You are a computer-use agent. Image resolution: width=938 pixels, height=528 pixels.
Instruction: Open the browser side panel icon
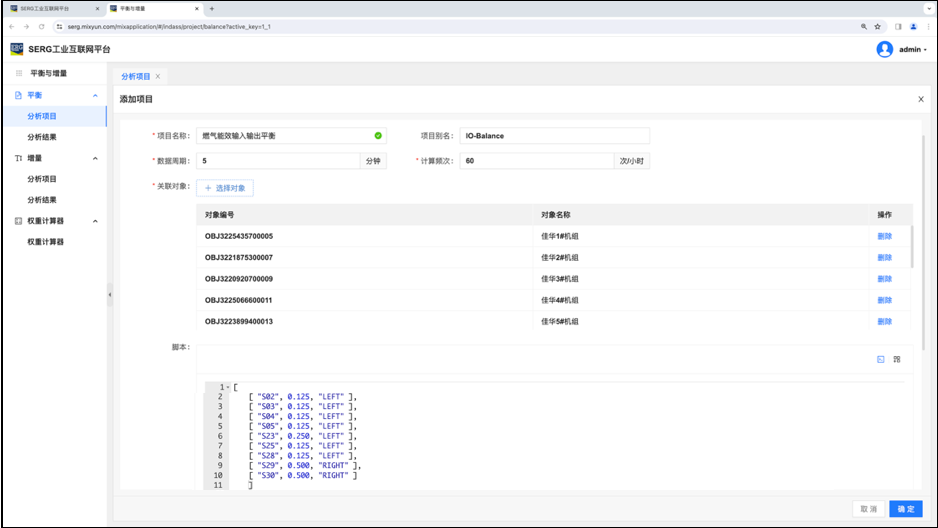coord(898,26)
